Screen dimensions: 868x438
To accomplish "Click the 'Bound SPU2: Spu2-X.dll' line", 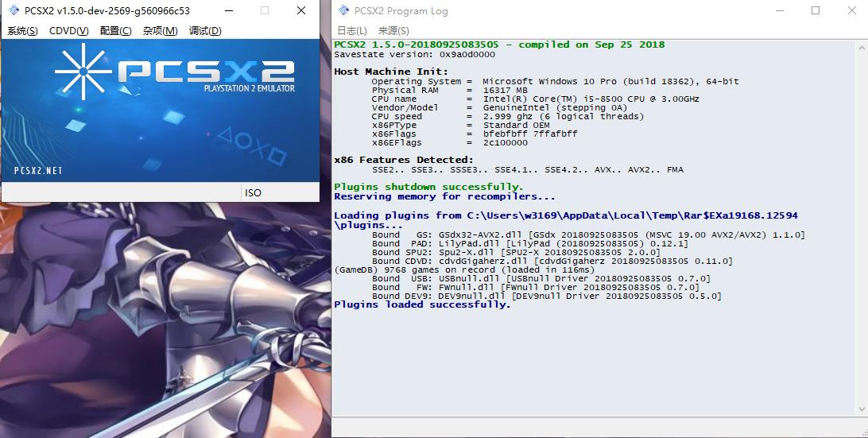I will [x=516, y=252].
